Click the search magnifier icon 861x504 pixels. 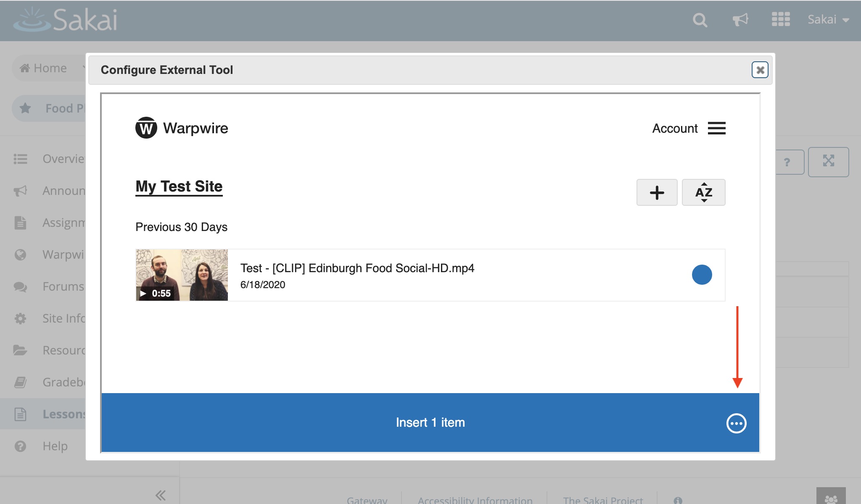pos(700,20)
